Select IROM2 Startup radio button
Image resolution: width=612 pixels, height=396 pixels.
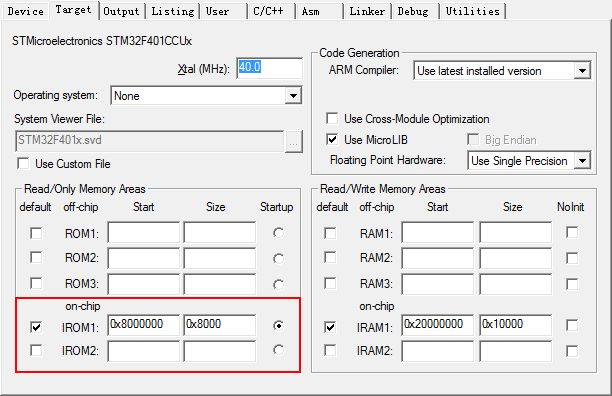coord(279,350)
